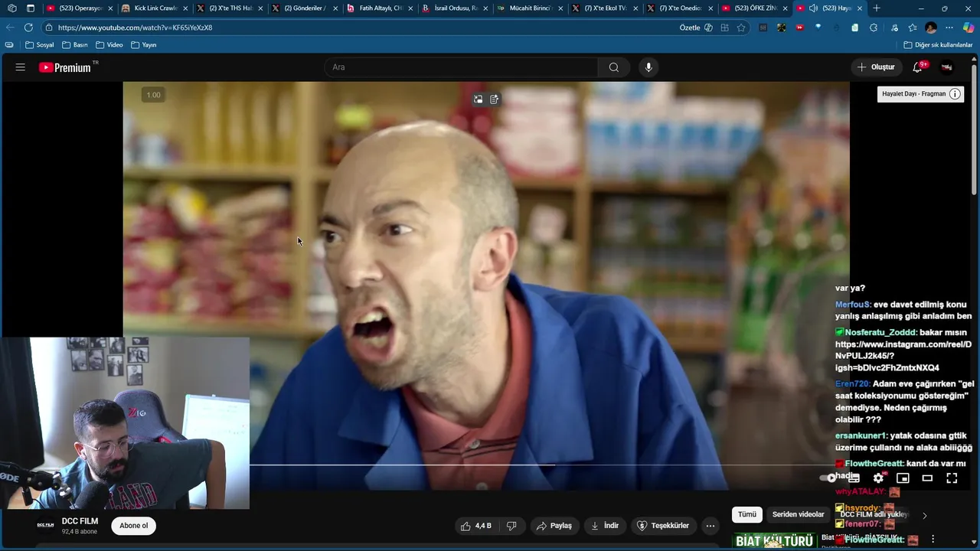Open YouTube account avatar menu

pyautogui.click(x=947, y=67)
